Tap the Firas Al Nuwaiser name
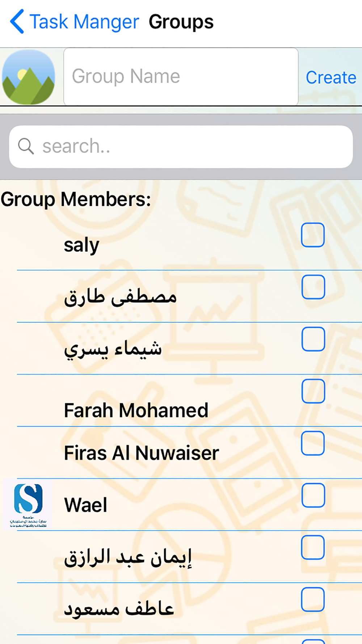Image resolution: width=362 pixels, height=644 pixels. (142, 453)
